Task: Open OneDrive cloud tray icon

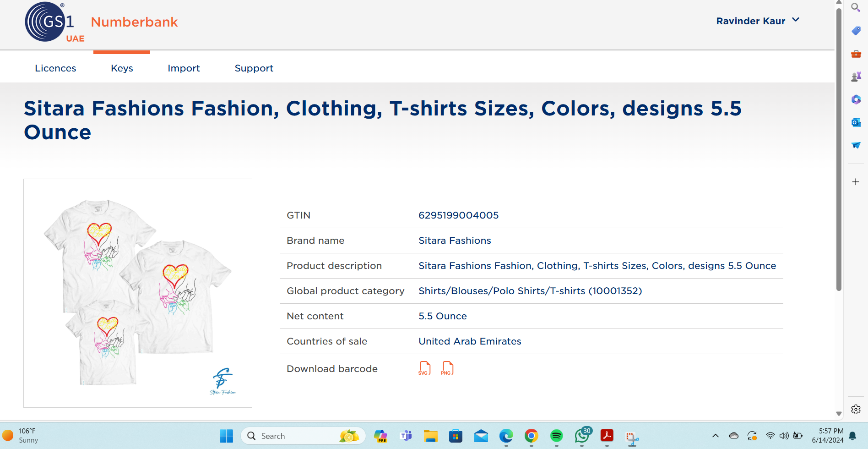Action: click(734, 436)
